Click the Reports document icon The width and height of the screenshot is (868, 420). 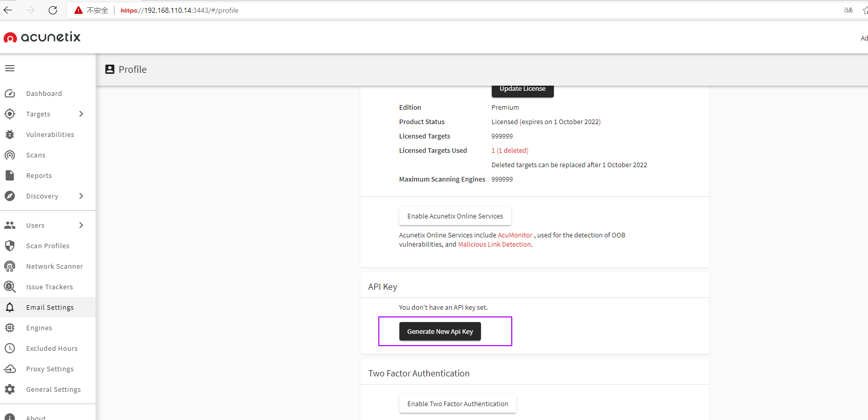pyautogui.click(x=10, y=175)
